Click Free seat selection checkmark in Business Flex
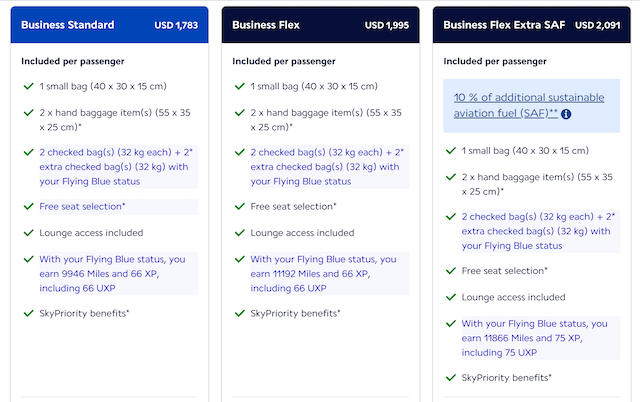This screenshot has width=640, height=402. click(239, 207)
